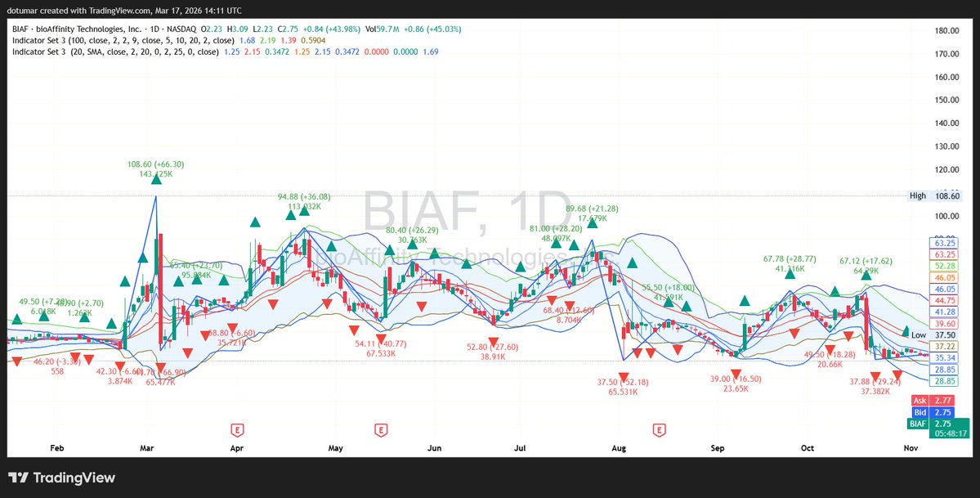The image size is (980, 498).
Task: Click red down-triangle above 54.11 (-40.77) label
Action: tap(381, 339)
